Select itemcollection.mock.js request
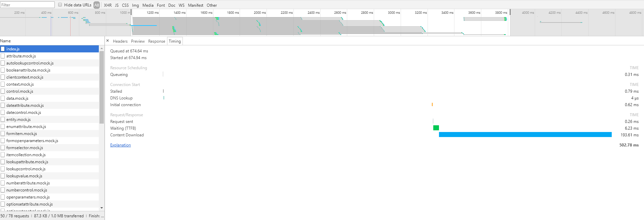The height and width of the screenshot is (220, 644). coord(49,155)
